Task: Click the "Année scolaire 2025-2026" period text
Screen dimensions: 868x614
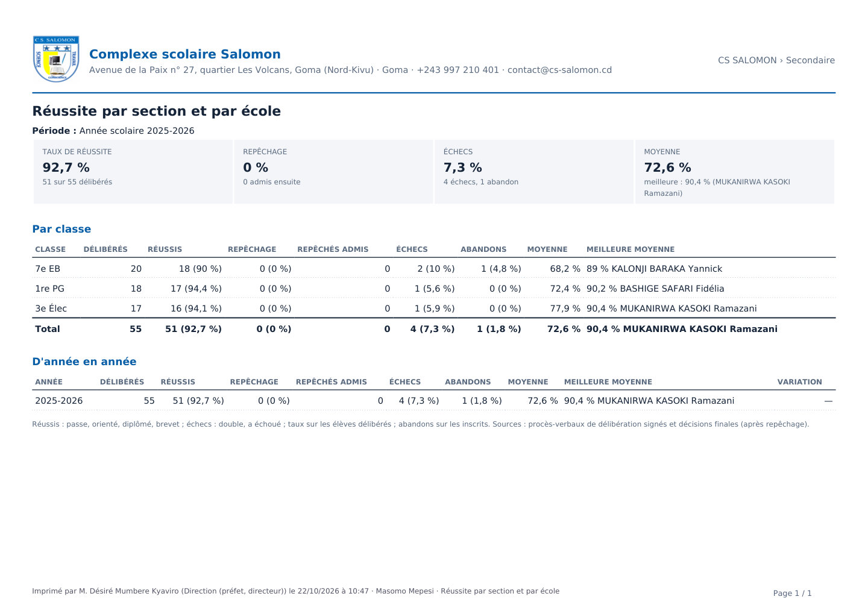Action: 137,131
